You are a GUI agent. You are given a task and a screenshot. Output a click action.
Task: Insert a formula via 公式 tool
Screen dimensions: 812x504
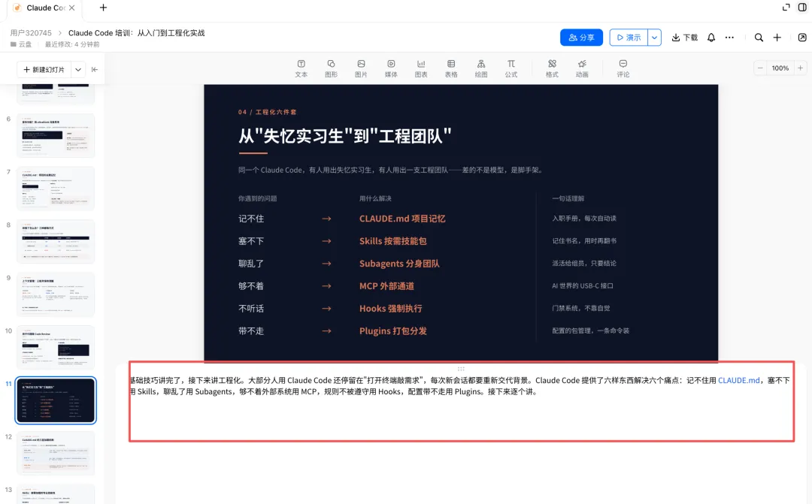click(x=511, y=68)
